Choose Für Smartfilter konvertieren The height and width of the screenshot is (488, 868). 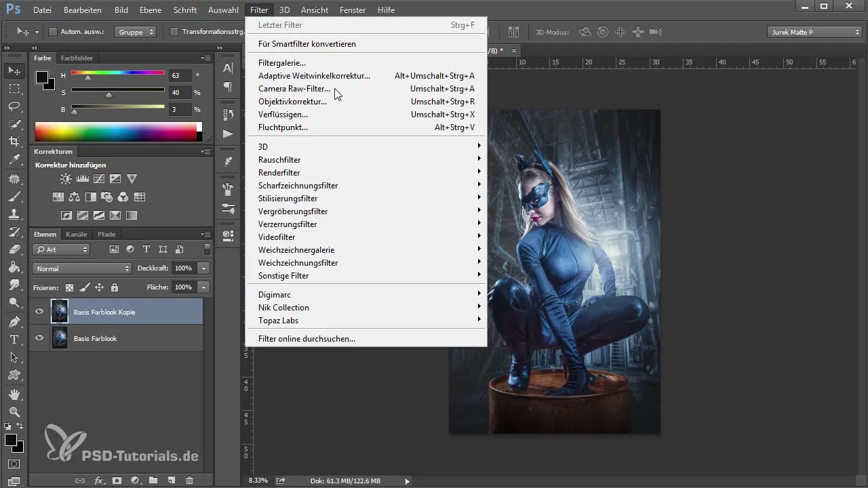point(366,44)
